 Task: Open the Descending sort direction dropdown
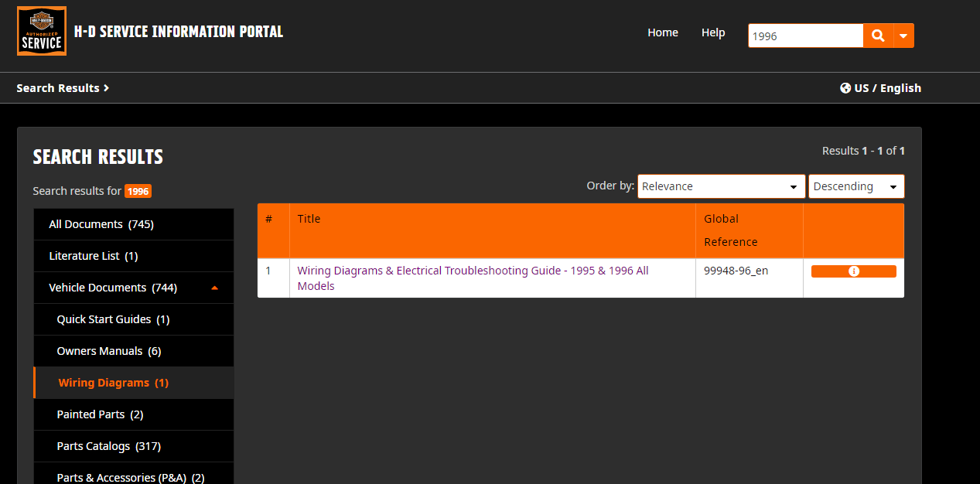(x=855, y=186)
